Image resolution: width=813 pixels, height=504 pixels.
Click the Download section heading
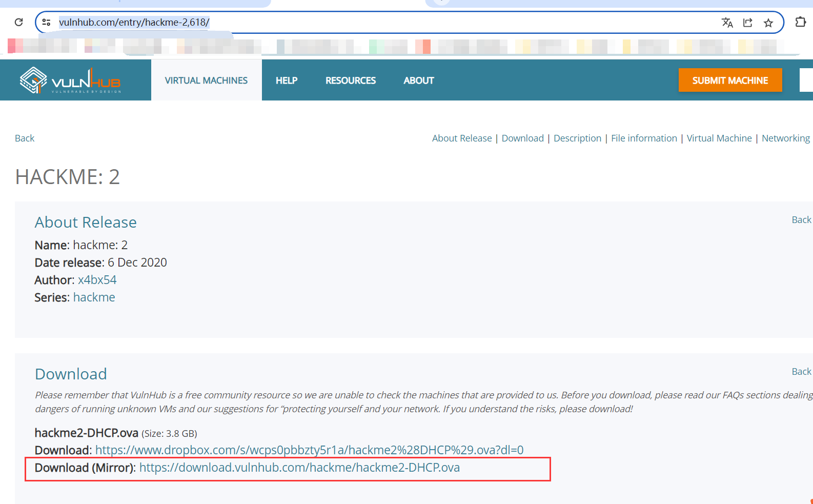tap(71, 374)
